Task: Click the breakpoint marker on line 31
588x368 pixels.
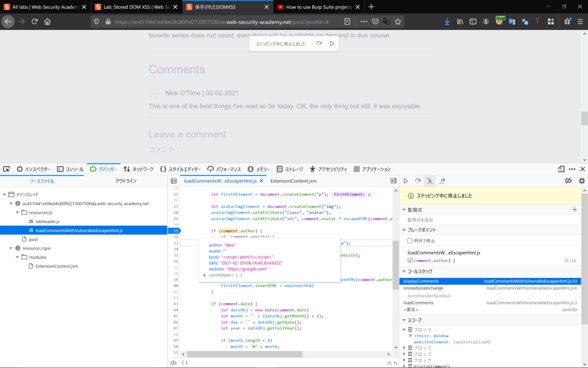Action: 174,231
